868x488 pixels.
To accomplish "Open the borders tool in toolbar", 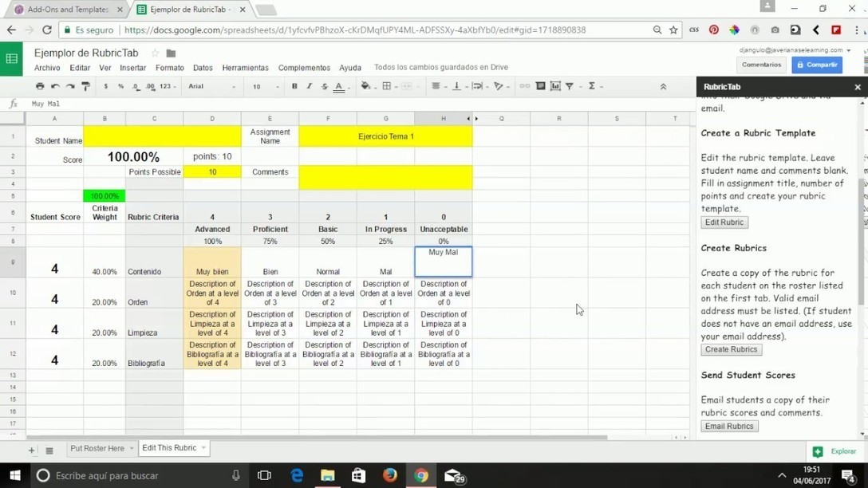I will pos(387,86).
